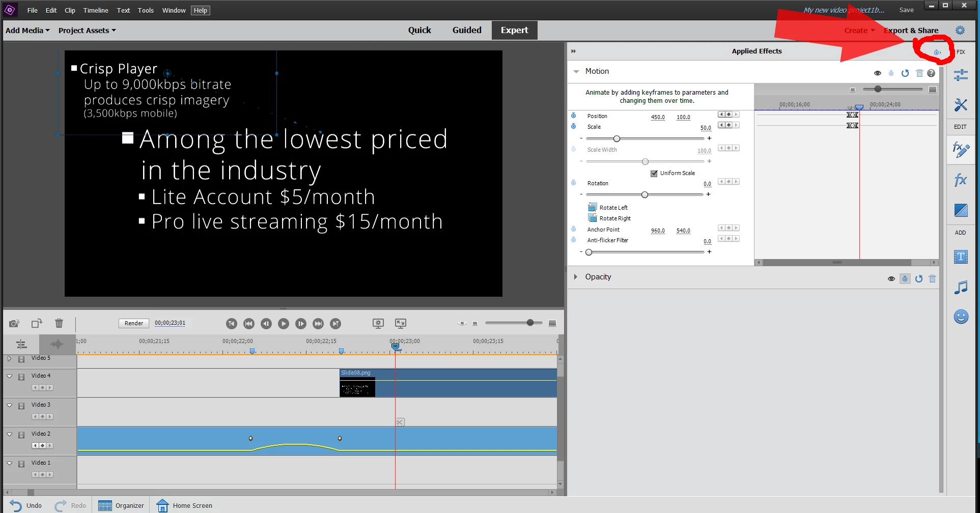This screenshot has height=513, width=980.
Task: Uncheck the Uniform Scale checkbox
Action: pos(654,174)
